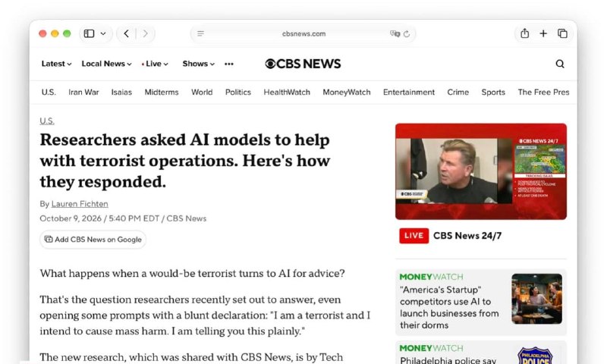607x364 pixels.
Task: Click the Add CBS News on Google button
Action: (93, 240)
